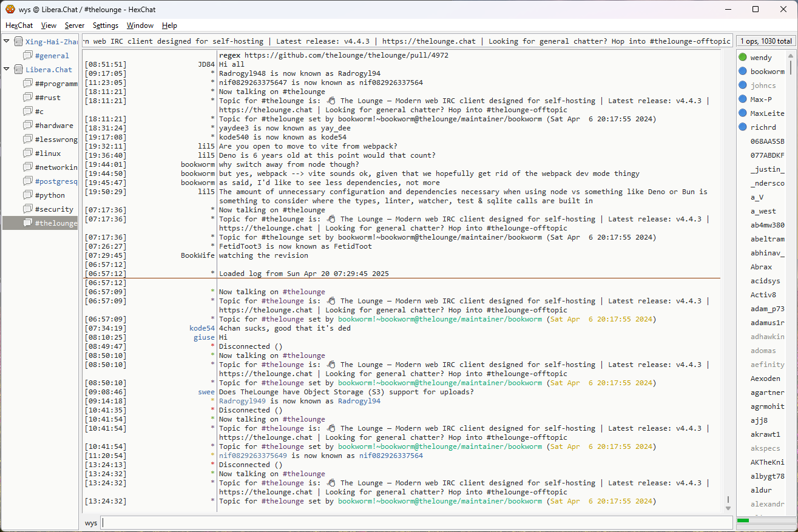The height and width of the screenshot is (532, 798).
Task: Click the message input field
Action: pos(416,523)
